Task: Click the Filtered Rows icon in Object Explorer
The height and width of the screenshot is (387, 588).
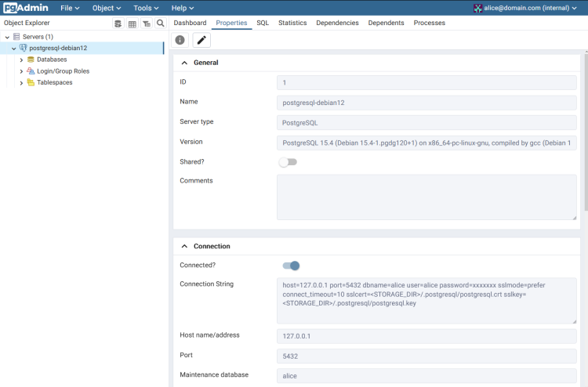Action: click(147, 24)
